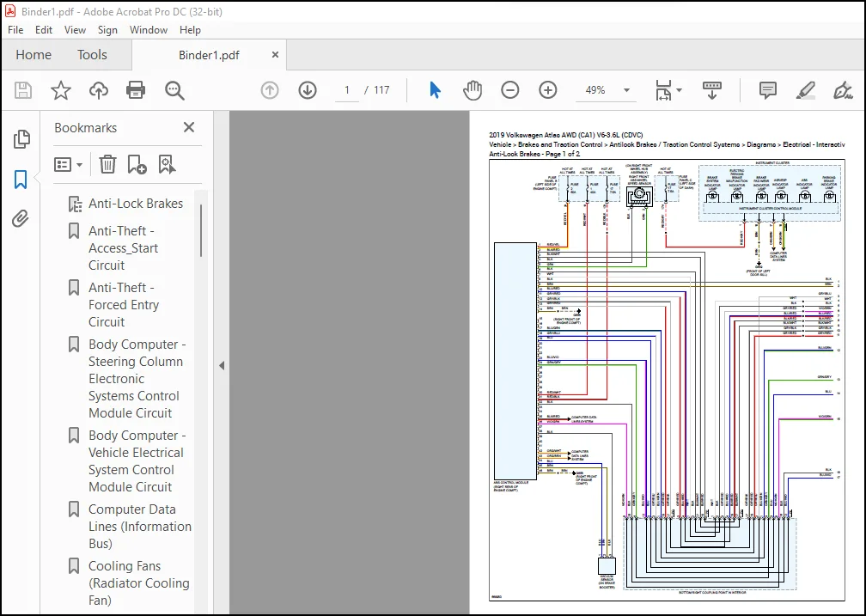
Task: Go to previous page arrow
Action: (x=270, y=90)
